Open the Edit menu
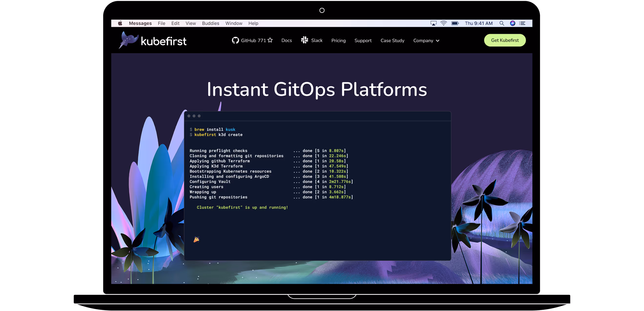This screenshot has height=311, width=644. pos(175,23)
